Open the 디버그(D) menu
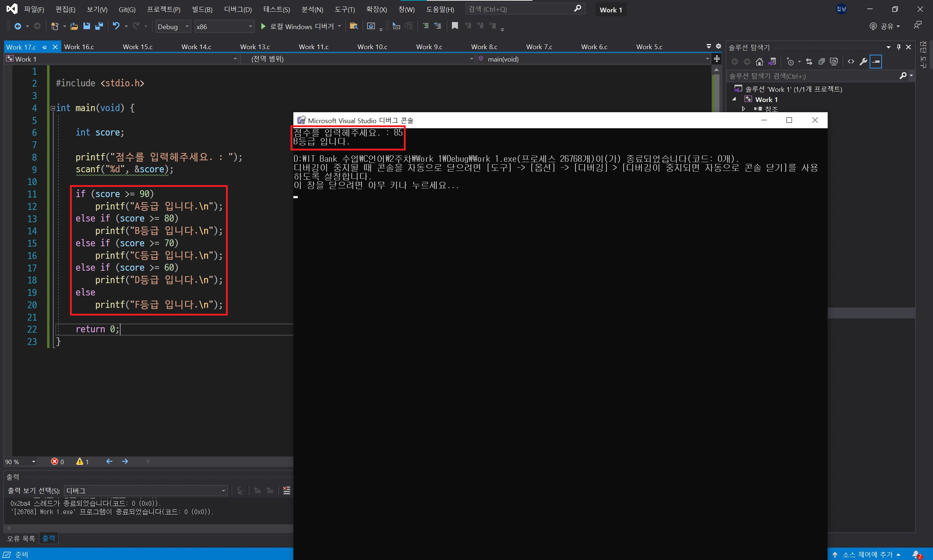Screen dimensions: 933x560 [238, 9]
